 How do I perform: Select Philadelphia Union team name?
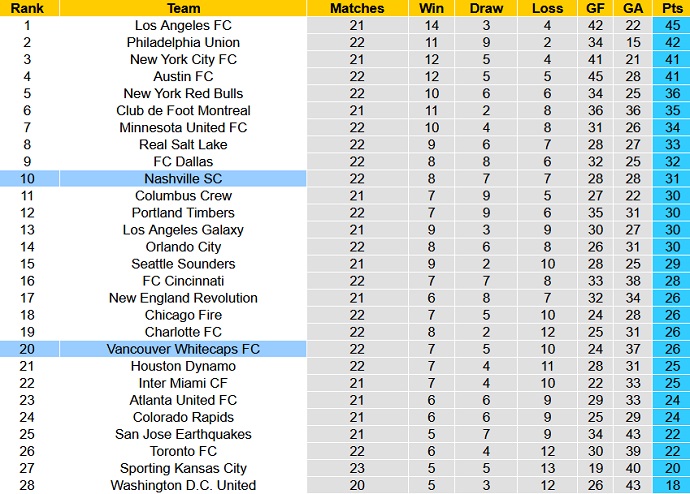183,43
